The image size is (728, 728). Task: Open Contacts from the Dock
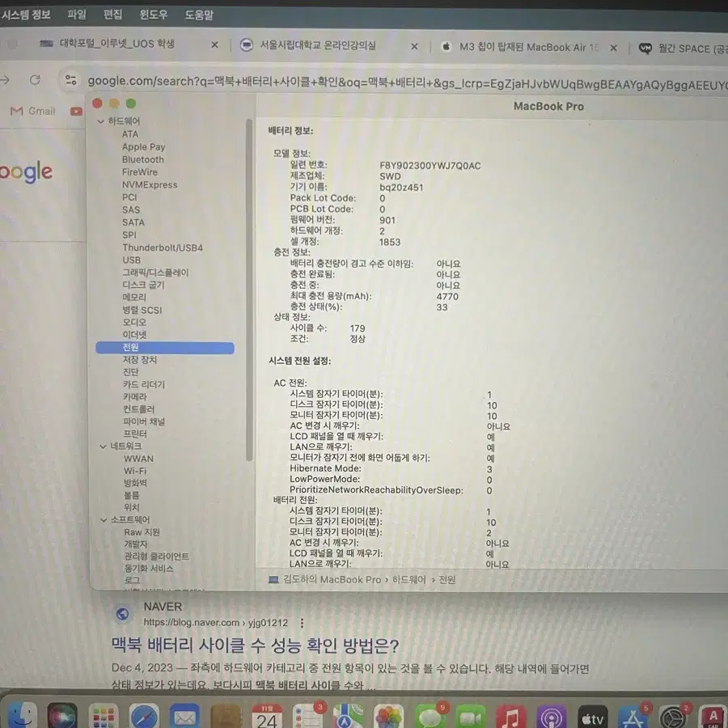coord(226,717)
